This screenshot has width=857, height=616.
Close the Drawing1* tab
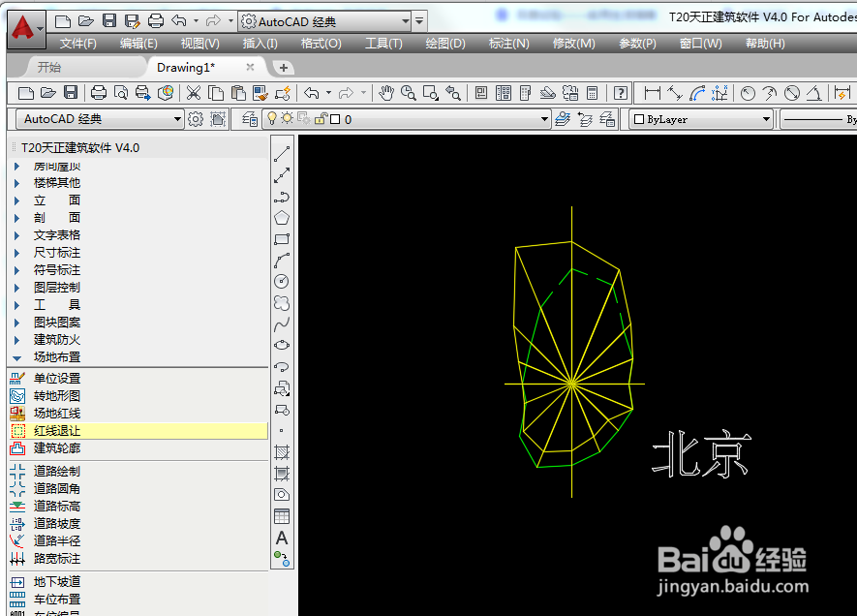tap(250, 67)
